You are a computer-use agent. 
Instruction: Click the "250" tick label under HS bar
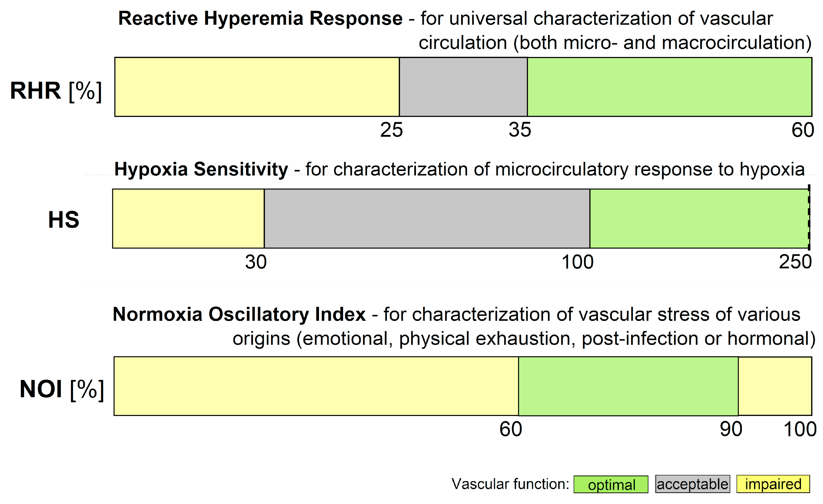tap(795, 262)
